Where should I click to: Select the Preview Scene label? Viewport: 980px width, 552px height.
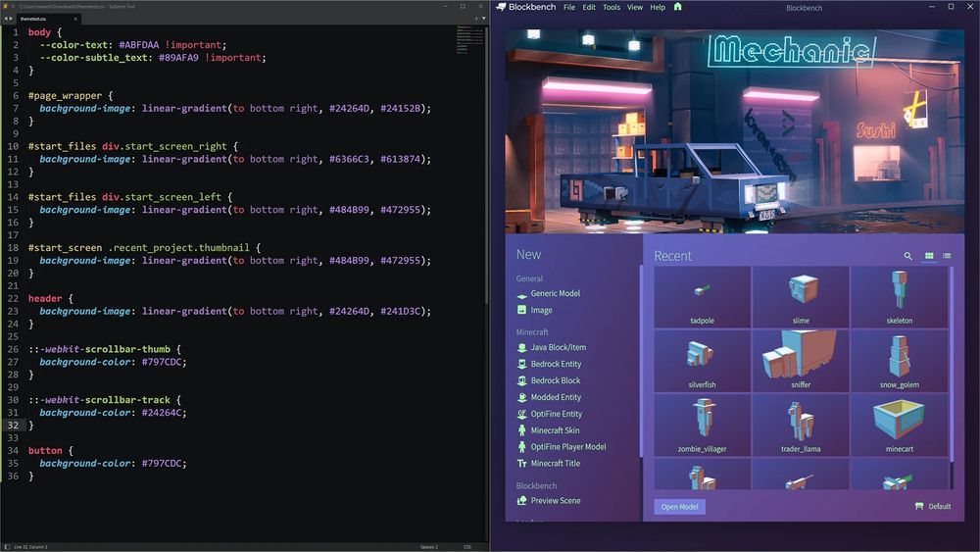tap(555, 501)
